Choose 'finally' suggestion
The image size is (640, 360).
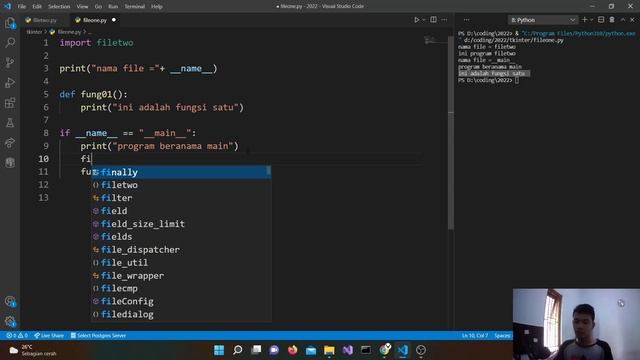181,172
